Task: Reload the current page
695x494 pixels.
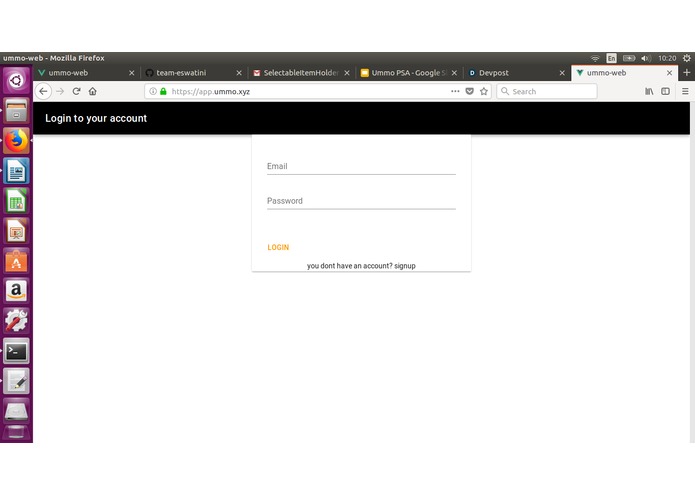Action: click(76, 91)
